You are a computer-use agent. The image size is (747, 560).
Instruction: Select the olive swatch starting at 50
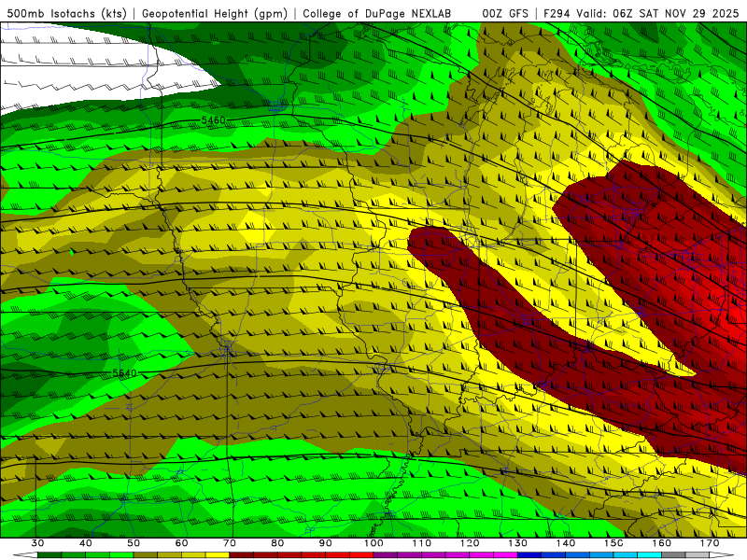click(146, 555)
